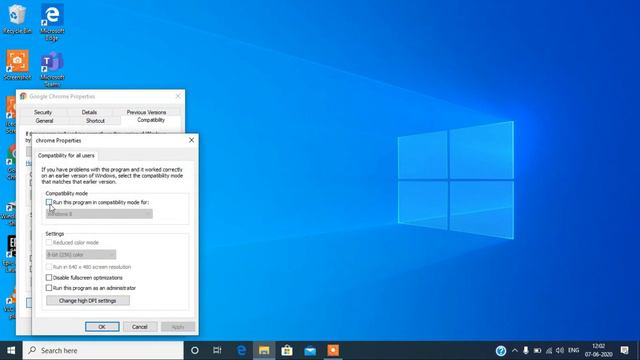Open the Windows 8 compatibility dropdown
640x360 pixels.
point(99,214)
